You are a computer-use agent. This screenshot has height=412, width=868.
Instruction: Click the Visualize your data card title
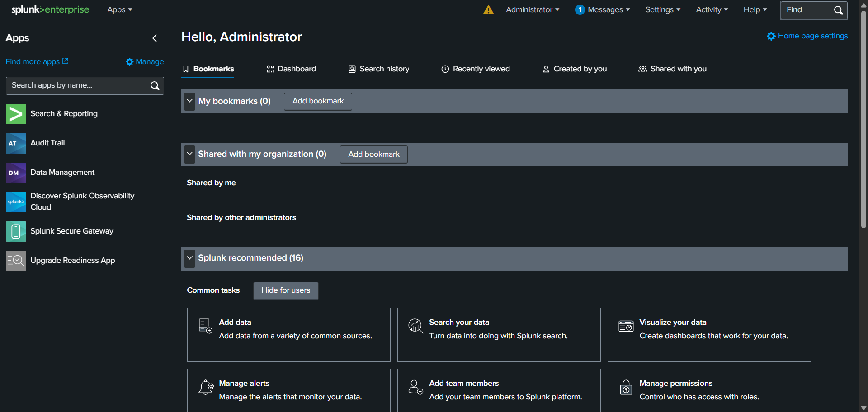673,323
